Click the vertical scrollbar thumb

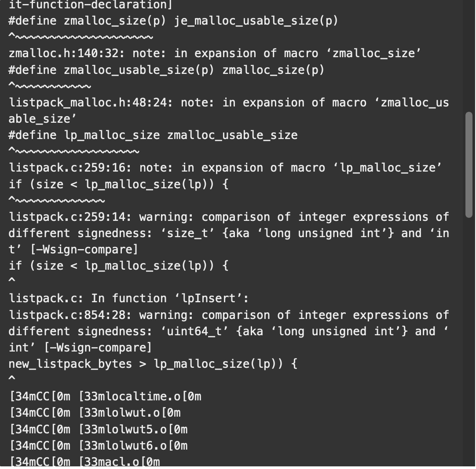pyautogui.click(x=469, y=165)
